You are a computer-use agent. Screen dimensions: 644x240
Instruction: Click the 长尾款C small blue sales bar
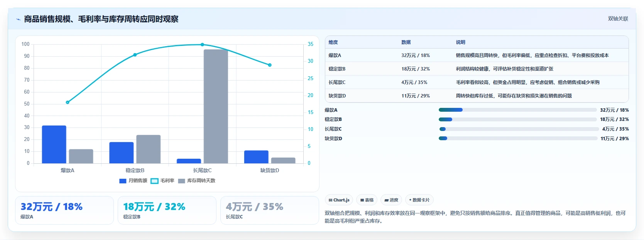pos(189,161)
